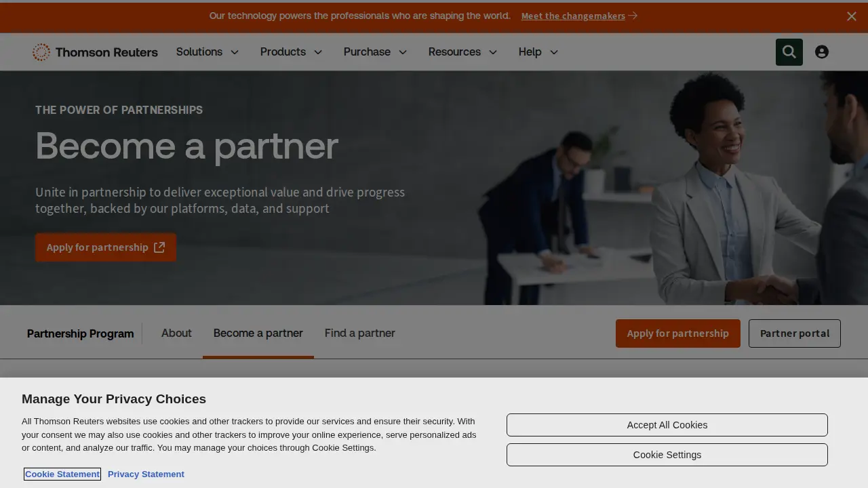Click the 'Become a partner' hero heading
The width and height of the screenshot is (868, 488).
pos(187,146)
